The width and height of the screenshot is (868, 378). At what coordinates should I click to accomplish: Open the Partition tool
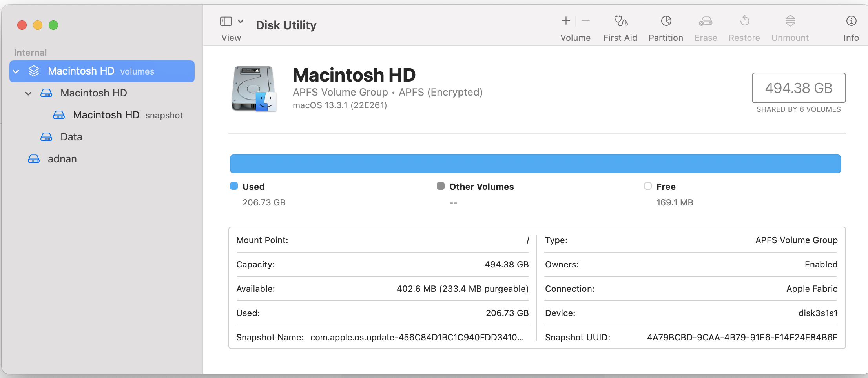click(x=666, y=27)
